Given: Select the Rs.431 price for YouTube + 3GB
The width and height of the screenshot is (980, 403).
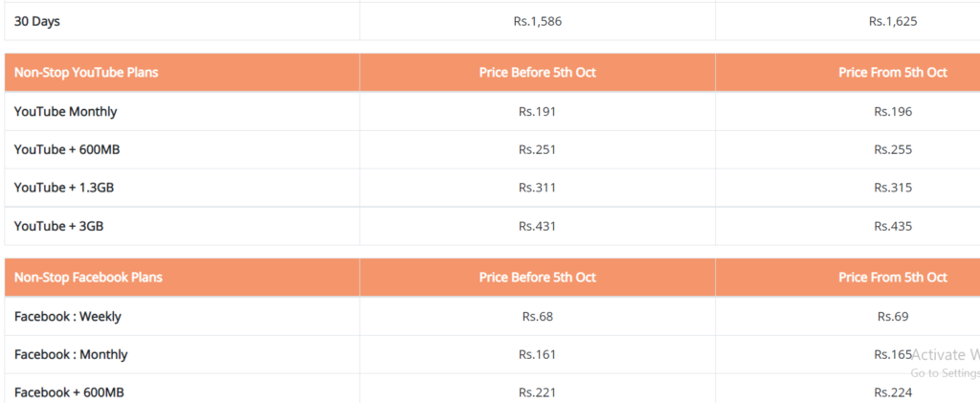Looking at the screenshot, I should pos(538,226).
